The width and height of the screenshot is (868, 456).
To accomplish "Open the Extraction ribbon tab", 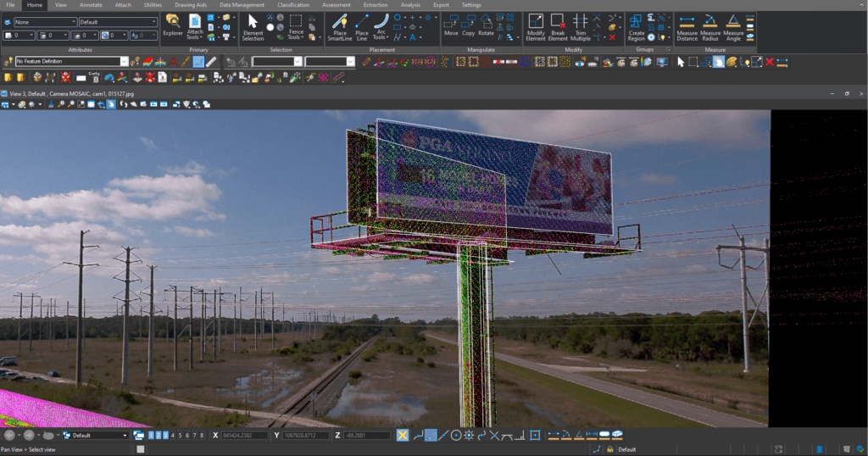I will pos(376,5).
